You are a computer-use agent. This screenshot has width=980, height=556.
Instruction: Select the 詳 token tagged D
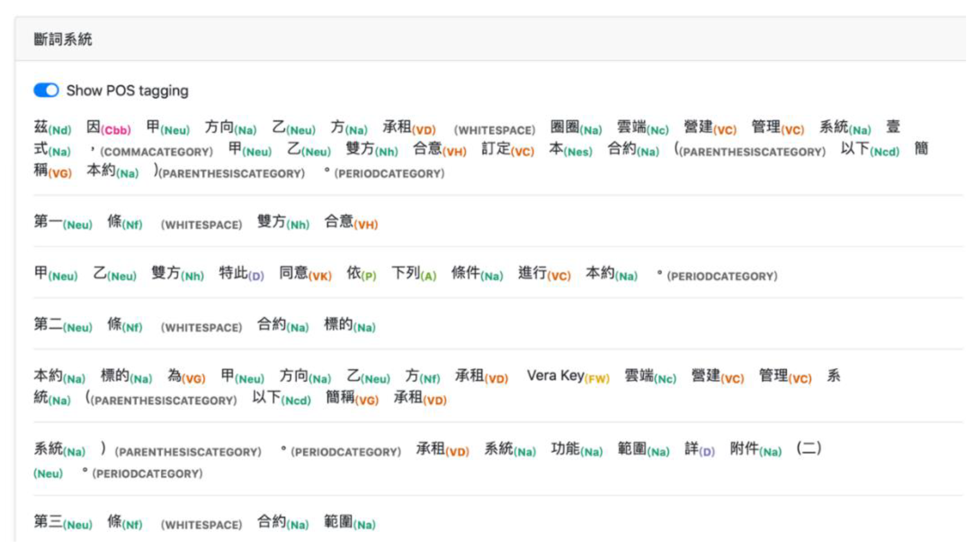(699, 449)
